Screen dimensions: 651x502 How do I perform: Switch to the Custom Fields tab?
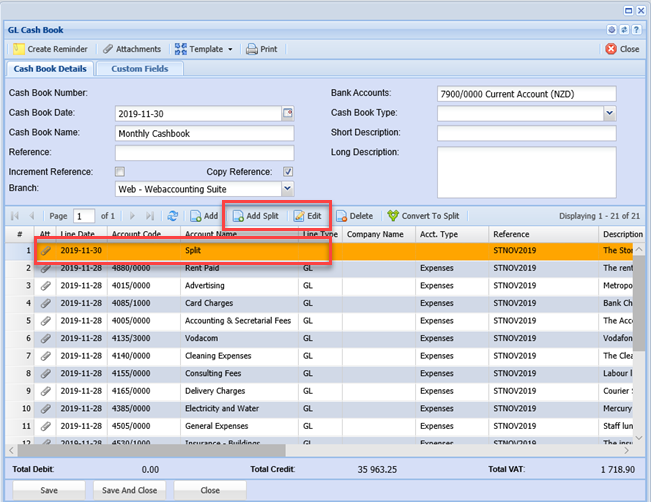click(x=139, y=69)
